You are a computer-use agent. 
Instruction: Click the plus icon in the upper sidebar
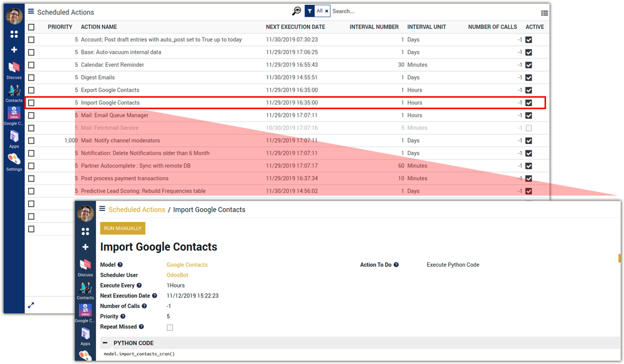(x=14, y=50)
